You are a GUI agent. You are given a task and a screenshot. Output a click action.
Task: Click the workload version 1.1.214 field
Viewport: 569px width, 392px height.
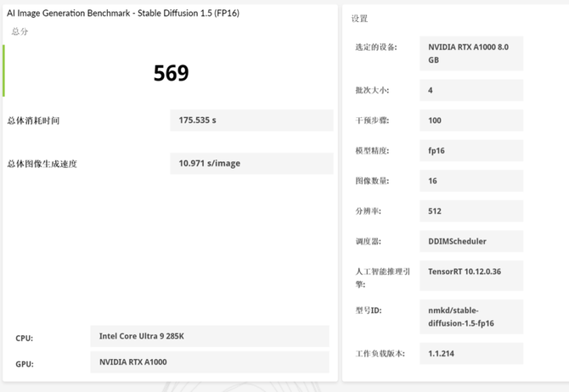click(470, 353)
